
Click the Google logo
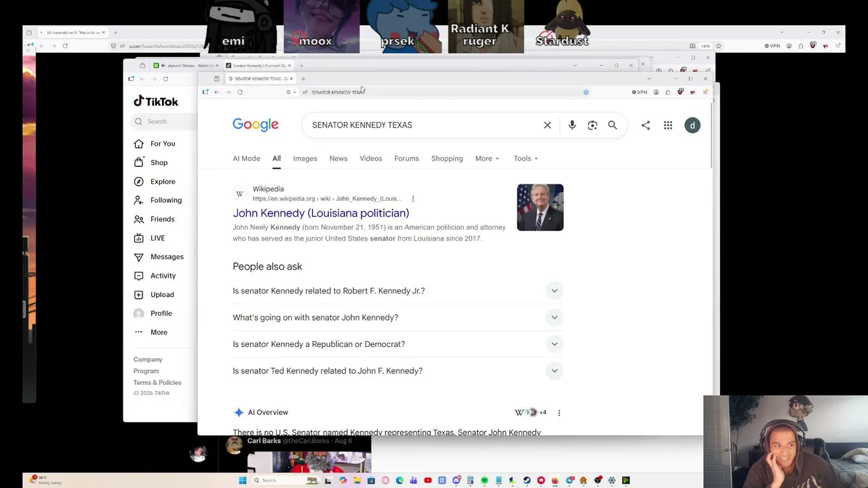[x=256, y=125]
